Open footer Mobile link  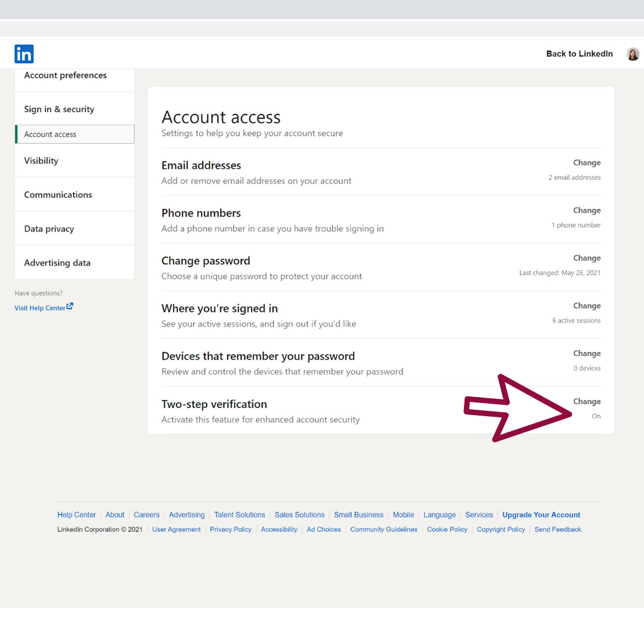(x=403, y=515)
